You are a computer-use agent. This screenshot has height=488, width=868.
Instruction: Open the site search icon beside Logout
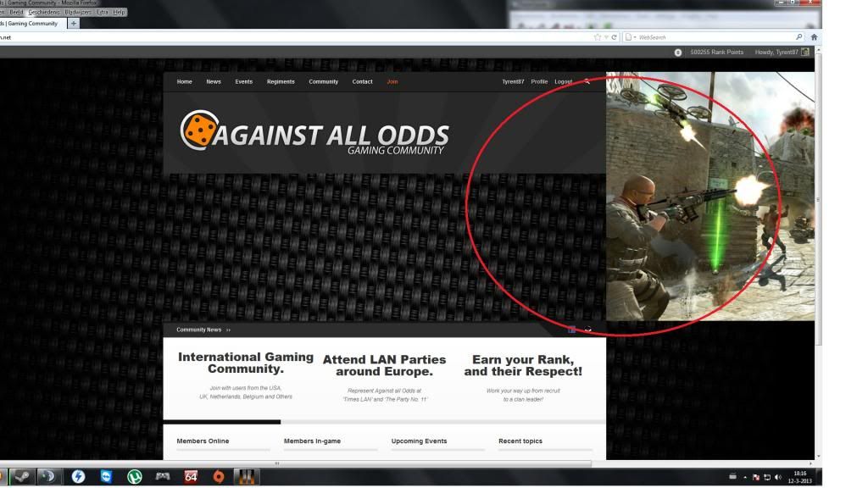coord(587,81)
